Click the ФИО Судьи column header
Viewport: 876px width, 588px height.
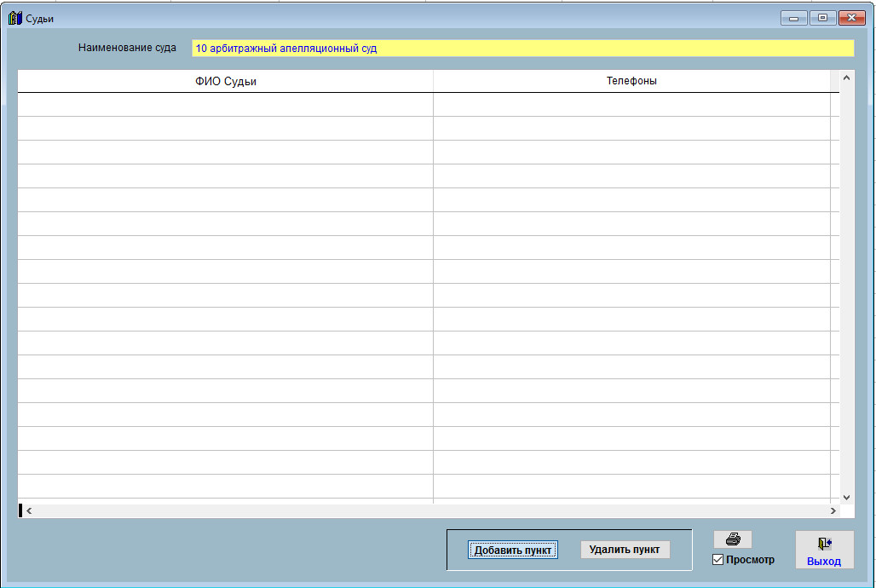pyautogui.click(x=225, y=81)
